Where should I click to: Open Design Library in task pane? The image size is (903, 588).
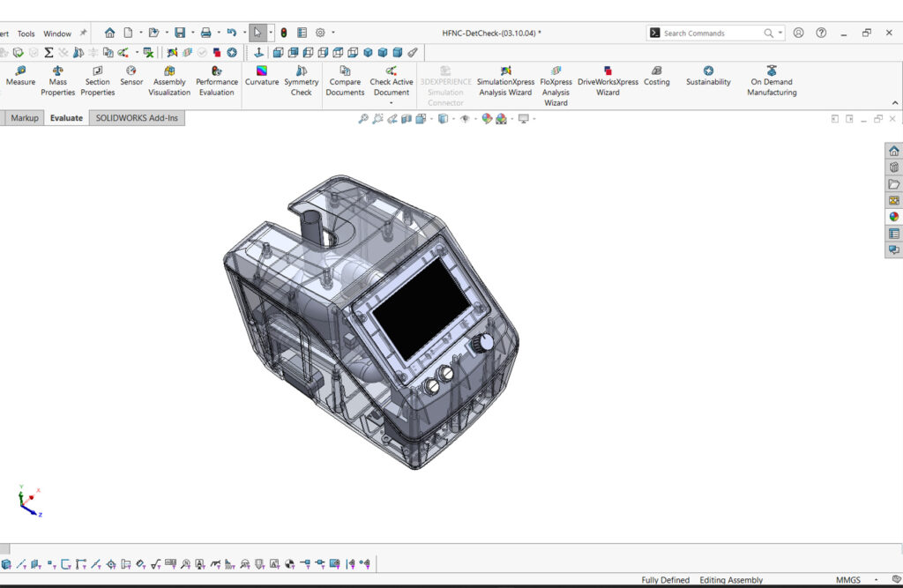[894, 167]
